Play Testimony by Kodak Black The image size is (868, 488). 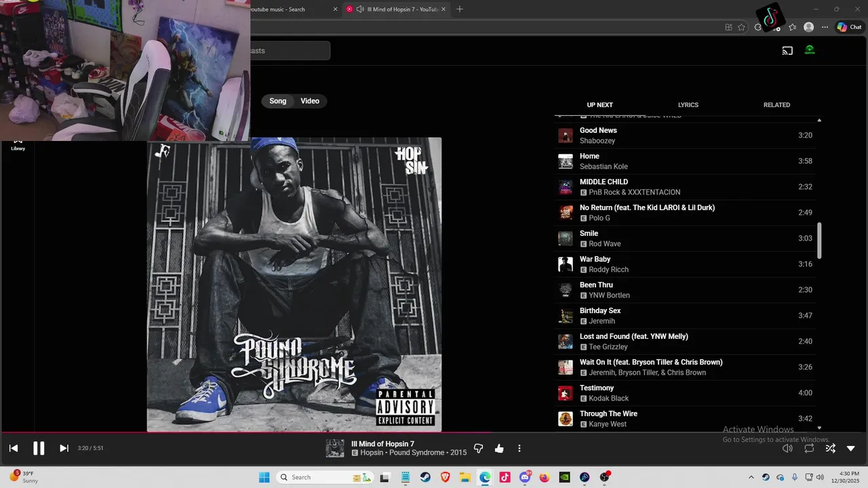pyautogui.click(x=685, y=393)
